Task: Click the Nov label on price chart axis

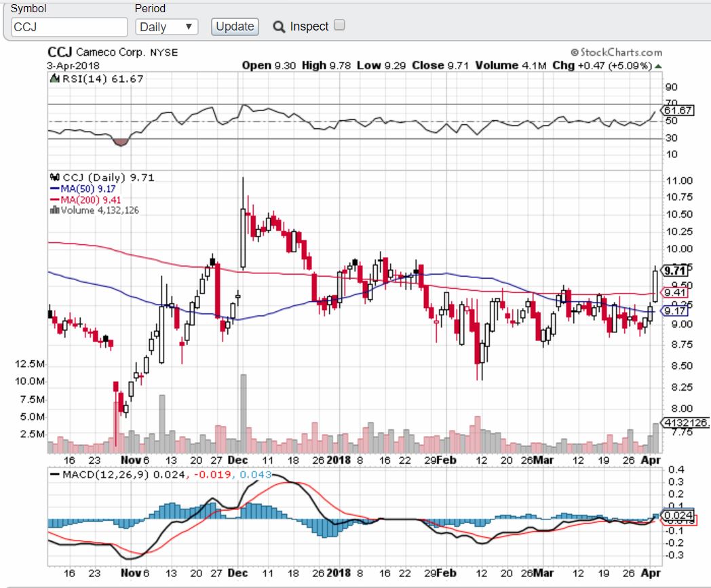Action: pyautogui.click(x=132, y=460)
